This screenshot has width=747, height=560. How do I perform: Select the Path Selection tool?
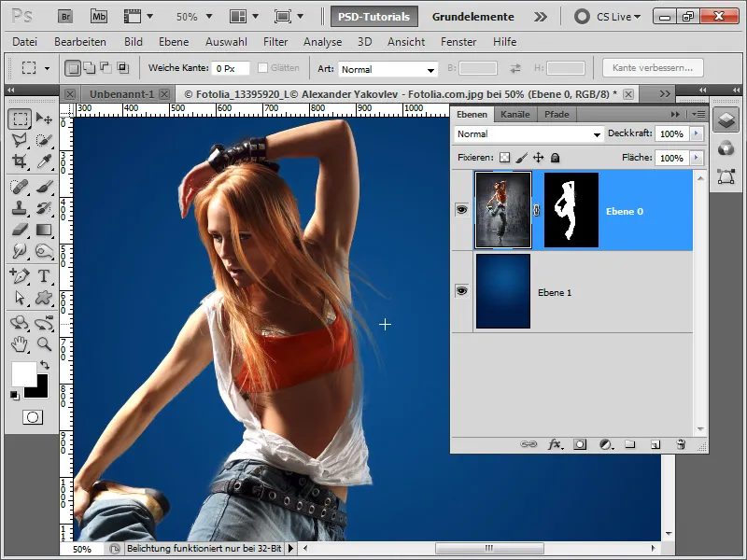click(x=20, y=298)
